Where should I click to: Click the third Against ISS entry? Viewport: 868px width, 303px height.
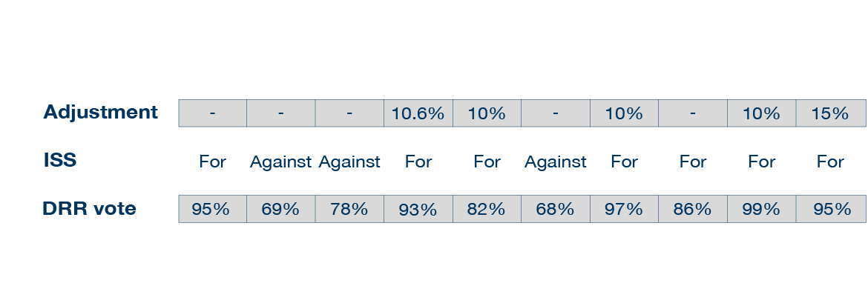point(555,162)
